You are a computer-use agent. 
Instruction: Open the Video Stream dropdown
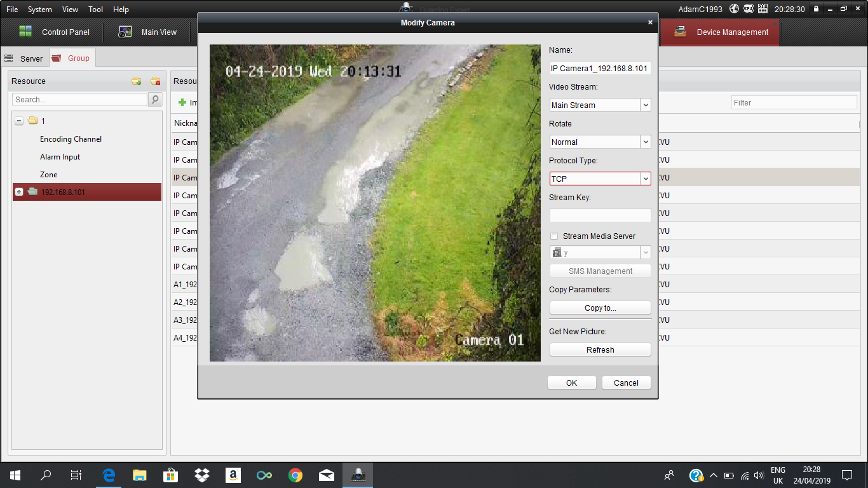[646, 105]
